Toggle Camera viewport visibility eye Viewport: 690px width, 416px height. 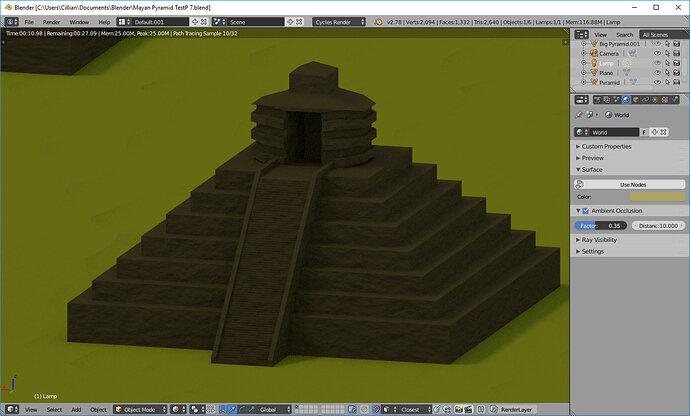pos(657,53)
